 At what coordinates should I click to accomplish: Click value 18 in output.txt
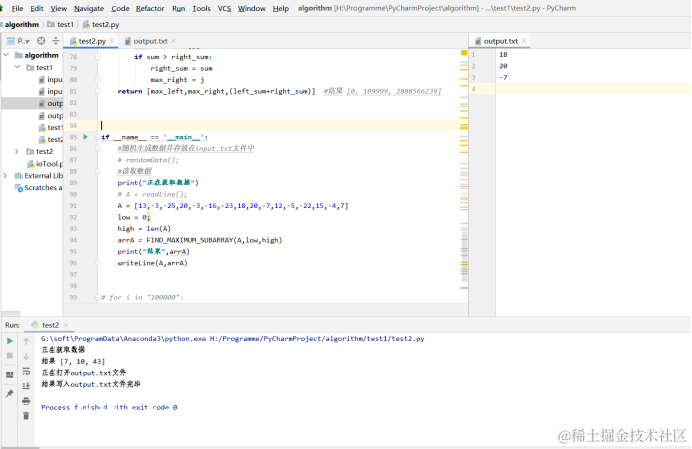[503, 55]
